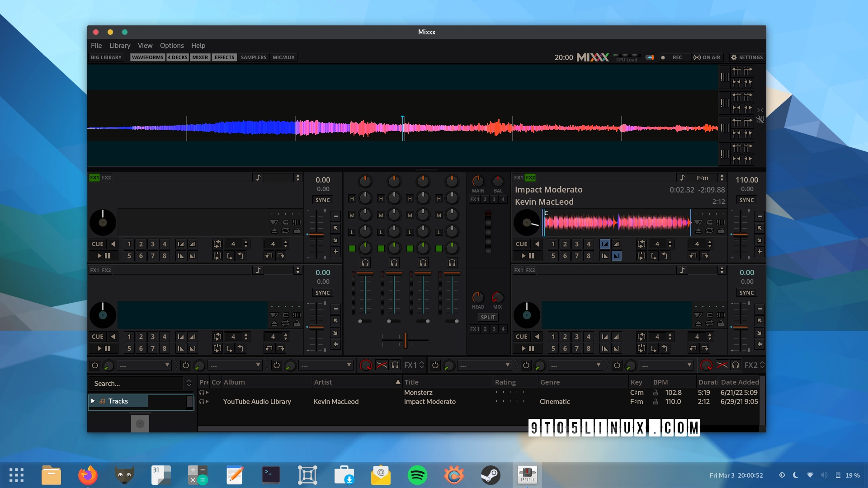Image resolution: width=868 pixels, height=488 pixels.
Task: Click the key dropdown showing F♭m
Action: pyautogui.click(x=705, y=179)
